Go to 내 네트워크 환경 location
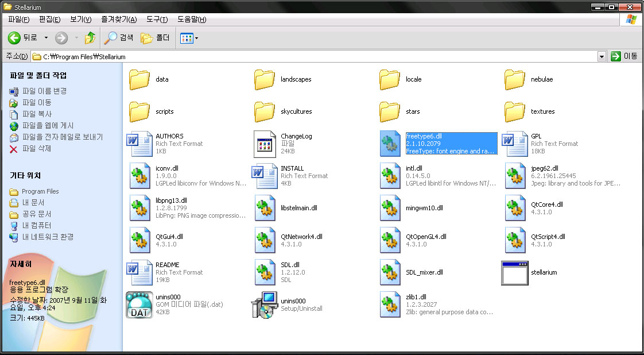The height and width of the screenshot is (355, 644). [x=41, y=237]
